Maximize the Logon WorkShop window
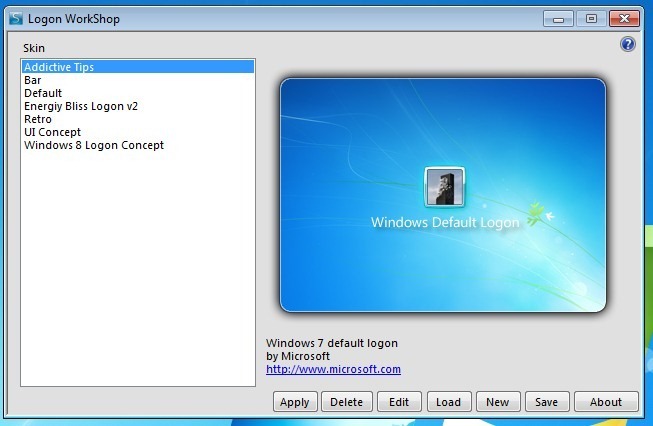653x426 pixels. (591, 19)
